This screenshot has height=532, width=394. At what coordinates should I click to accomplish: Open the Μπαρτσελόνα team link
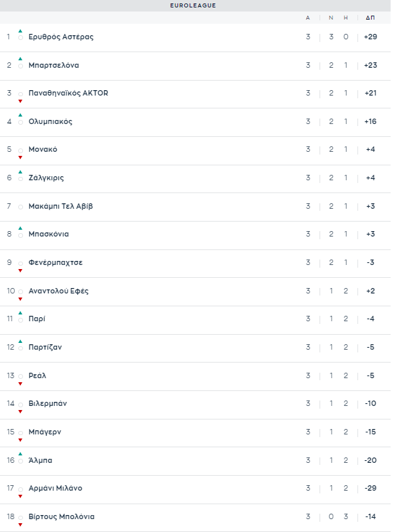[x=53, y=65]
